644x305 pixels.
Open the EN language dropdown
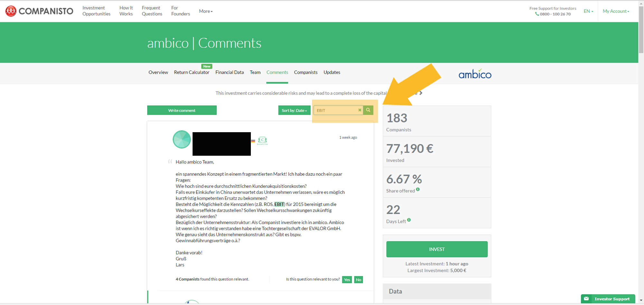coord(588,11)
